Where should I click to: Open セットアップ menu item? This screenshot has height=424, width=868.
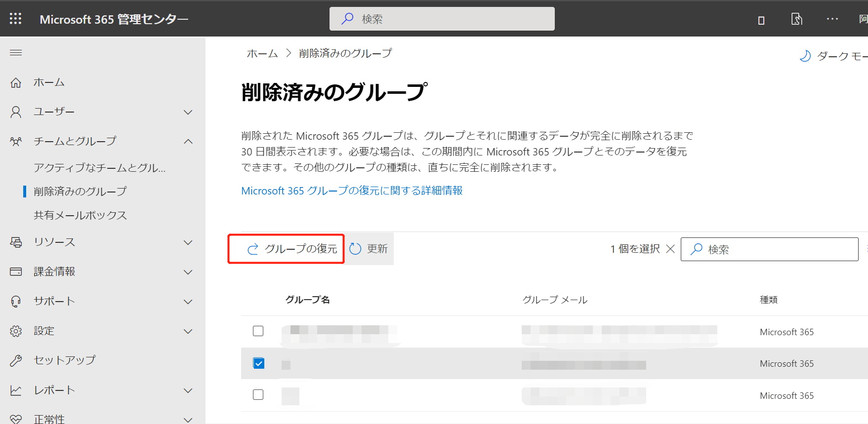(65, 360)
